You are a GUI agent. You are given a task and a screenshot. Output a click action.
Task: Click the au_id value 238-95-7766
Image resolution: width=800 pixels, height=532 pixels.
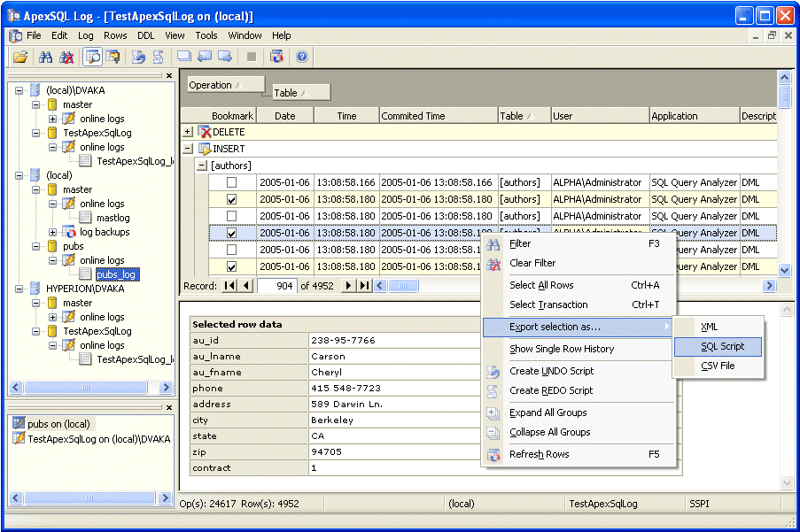pos(344,341)
